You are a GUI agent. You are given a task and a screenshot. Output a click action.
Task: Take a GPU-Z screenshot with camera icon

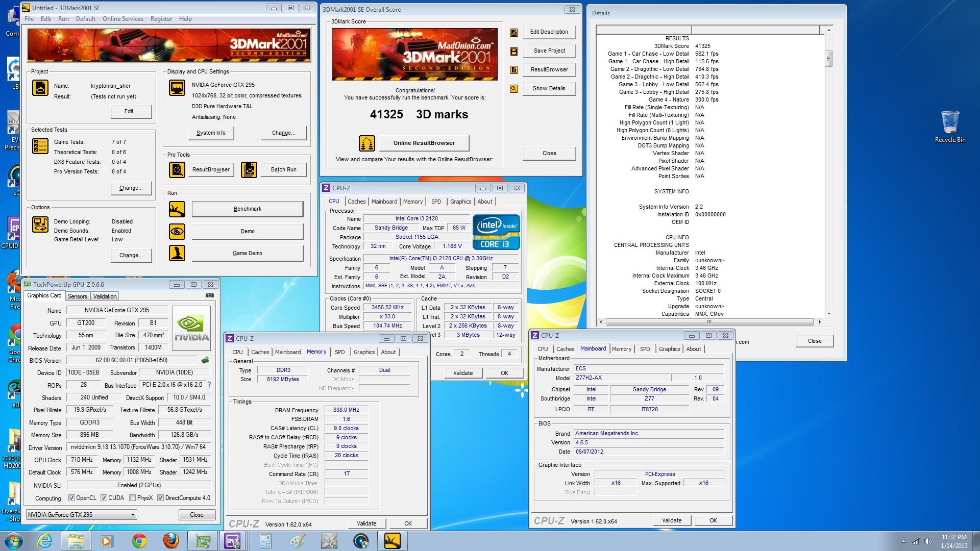tap(210, 295)
